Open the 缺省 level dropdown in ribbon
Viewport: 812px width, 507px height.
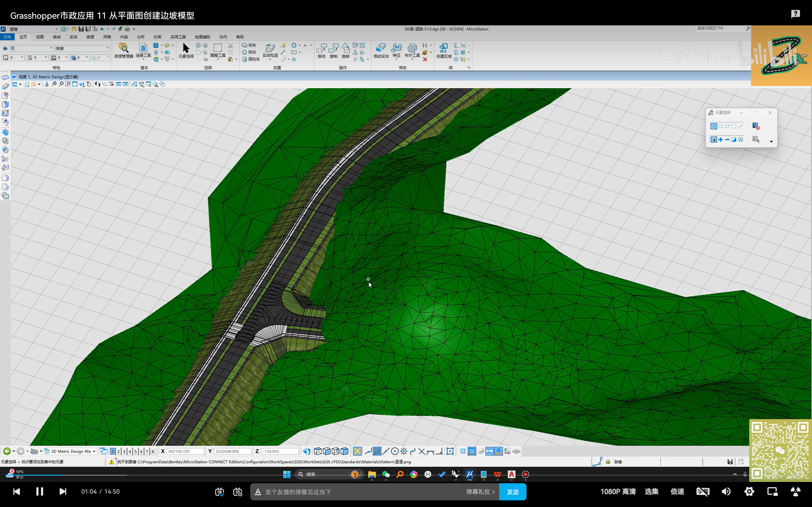click(x=108, y=48)
